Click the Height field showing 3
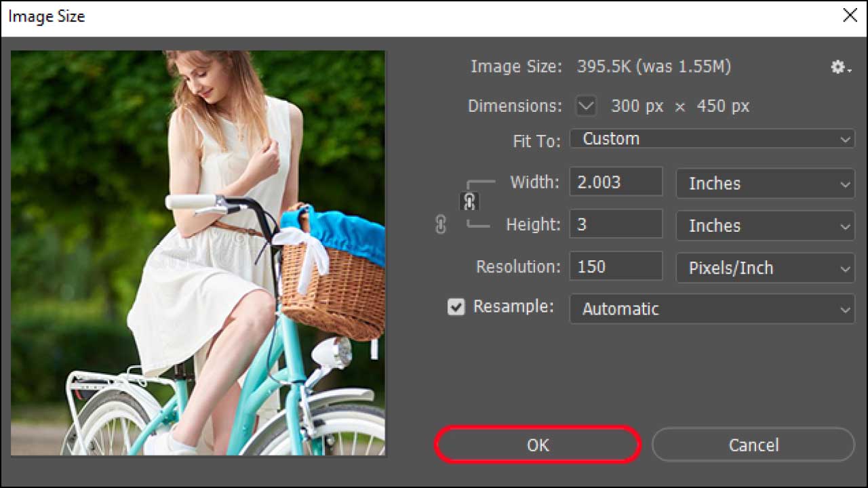This screenshot has height=488, width=868. click(x=615, y=224)
